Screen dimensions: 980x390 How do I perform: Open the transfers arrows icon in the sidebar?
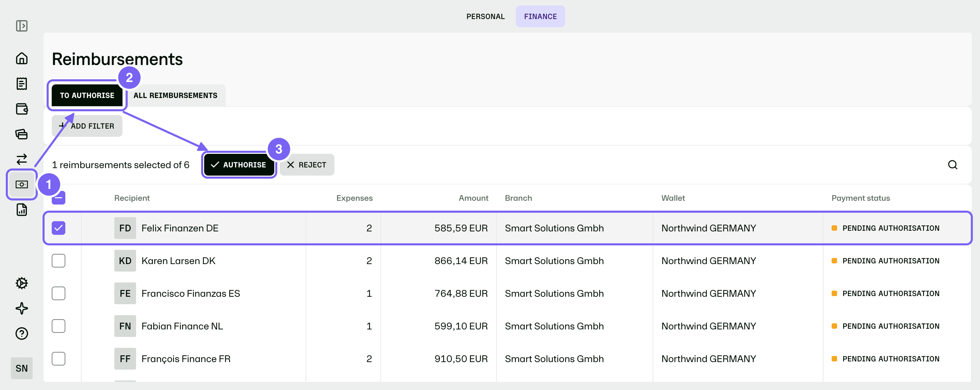pyautogui.click(x=22, y=159)
